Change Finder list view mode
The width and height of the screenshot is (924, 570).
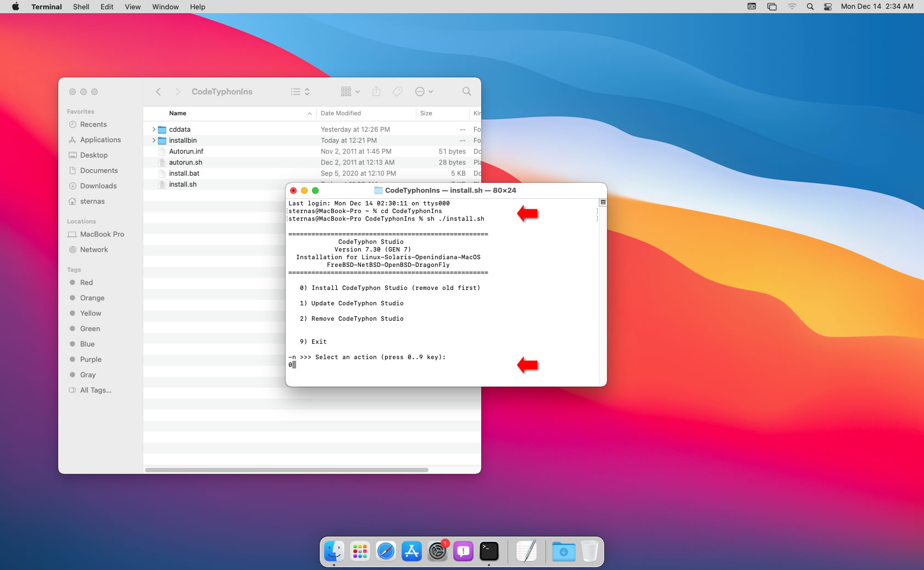pyautogui.click(x=300, y=92)
